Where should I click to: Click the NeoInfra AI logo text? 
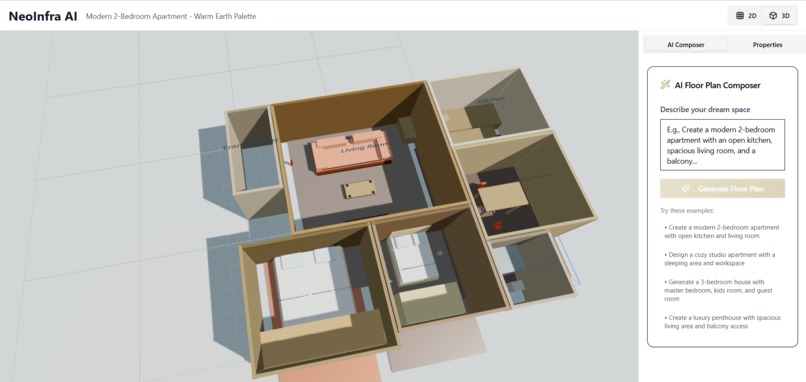43,16
